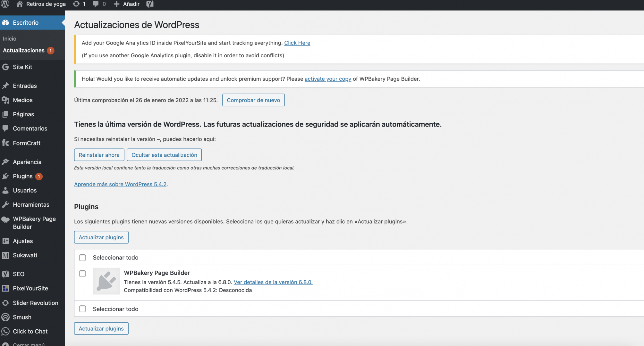The width and height of the screenshot is (644, 346).
Task: Click the Smush icon in sidebar
Action: 5,317
